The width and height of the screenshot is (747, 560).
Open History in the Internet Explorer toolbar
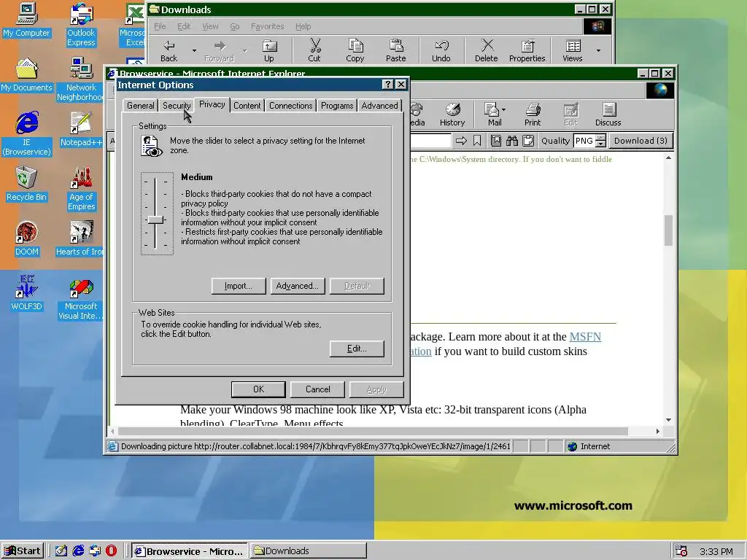point(452,114)
